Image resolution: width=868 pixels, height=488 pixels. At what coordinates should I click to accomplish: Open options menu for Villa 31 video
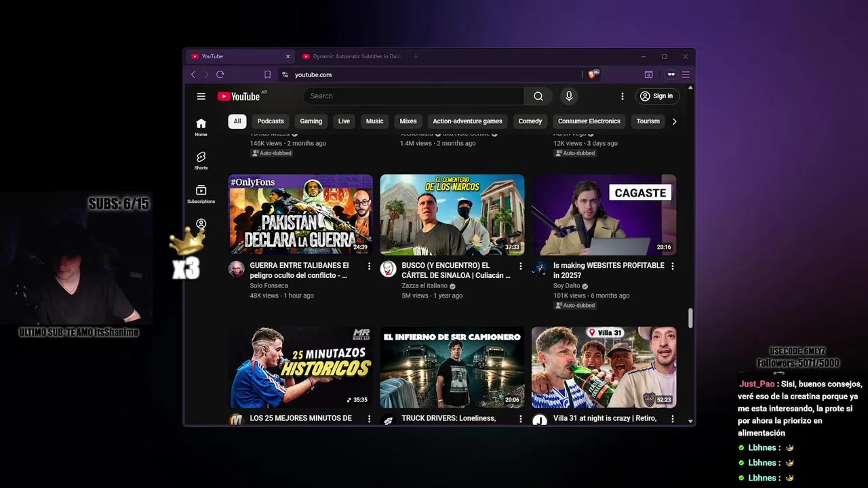[673, 420]
